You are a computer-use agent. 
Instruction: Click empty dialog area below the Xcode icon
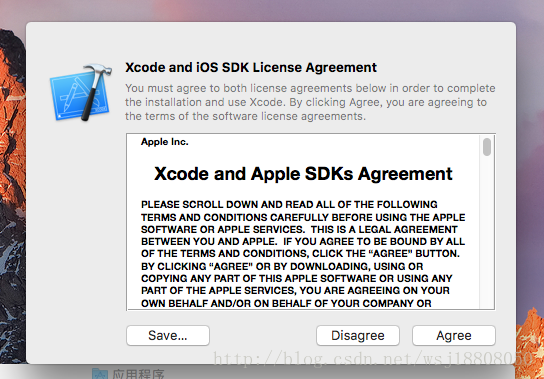[x=76, y=226]
